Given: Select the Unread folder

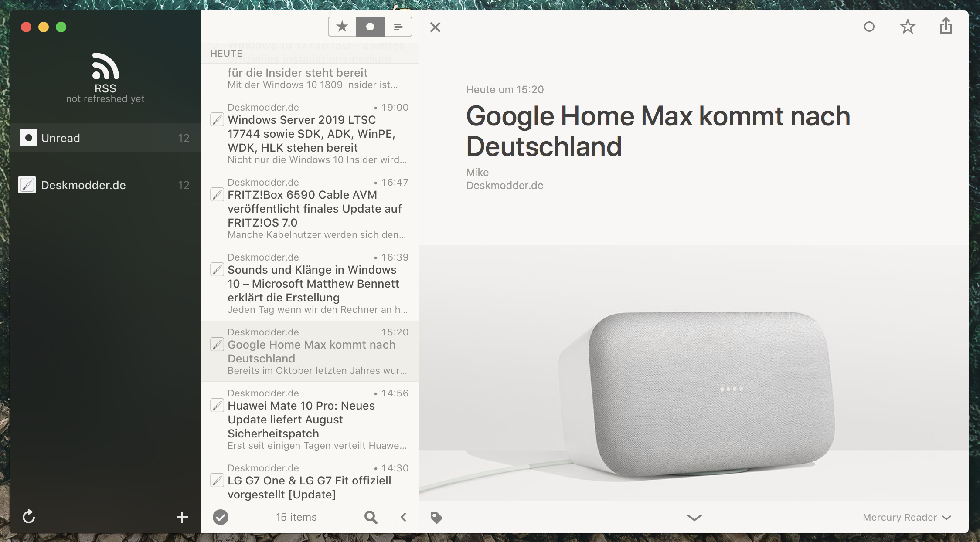Looking at the screenshot, I should point(105,138).
